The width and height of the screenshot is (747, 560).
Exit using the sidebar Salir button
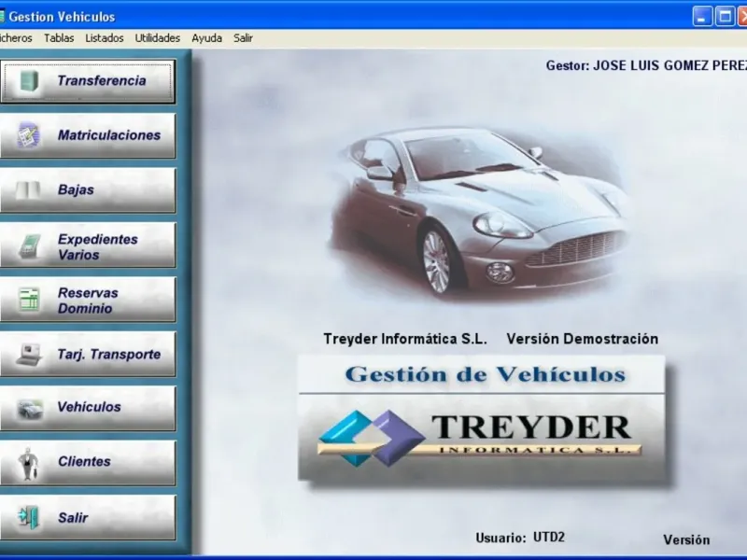[x=88, y=518]
